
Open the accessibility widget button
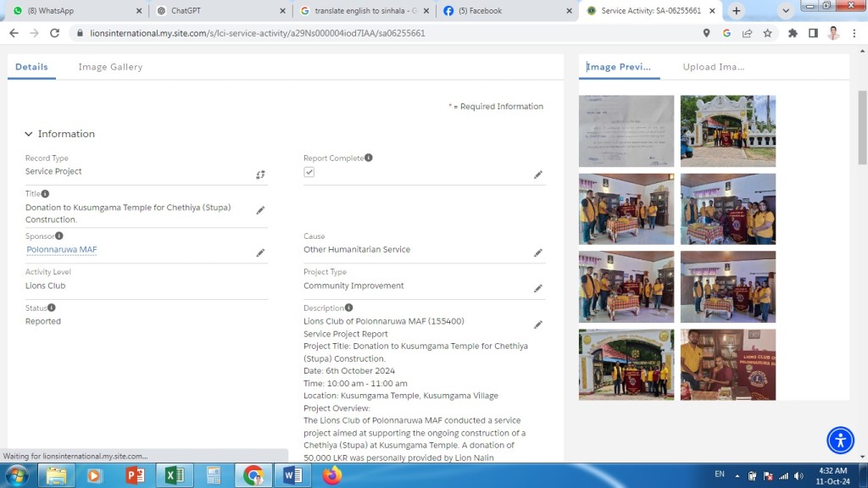click(840, 441)
